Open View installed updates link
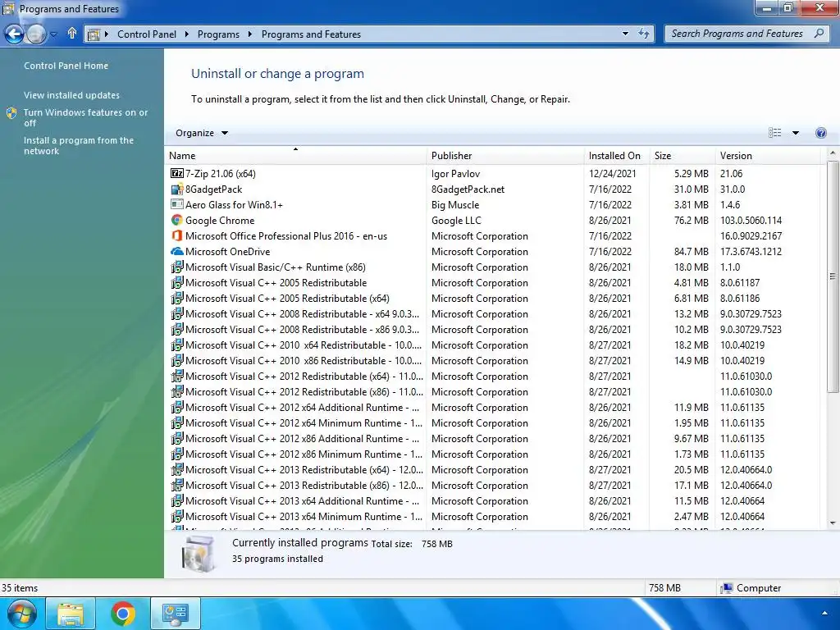 point(72,95)
